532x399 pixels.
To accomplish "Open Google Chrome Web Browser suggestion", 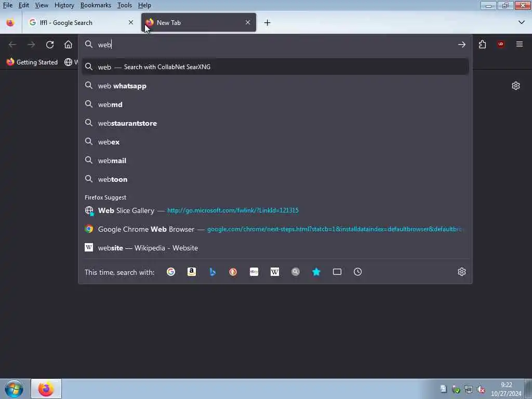I will coord(275,229).
